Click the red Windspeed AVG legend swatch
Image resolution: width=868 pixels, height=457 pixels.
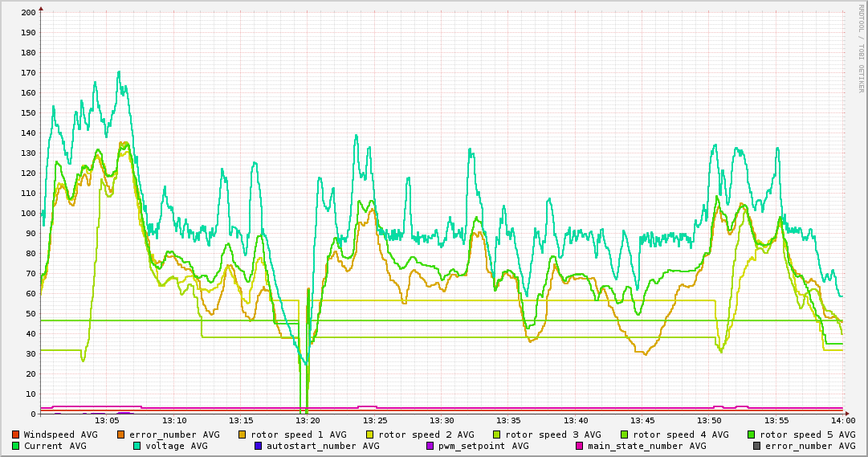(x=15, y=435)
